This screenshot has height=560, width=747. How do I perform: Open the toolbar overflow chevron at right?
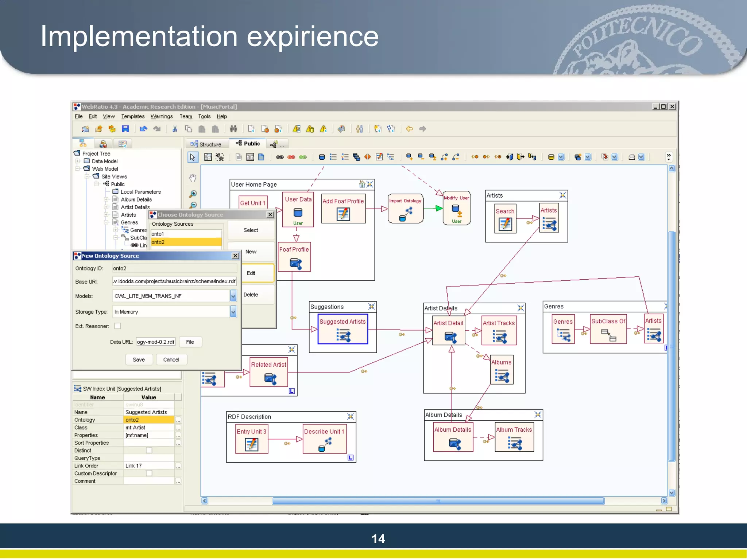pos(669,157)
